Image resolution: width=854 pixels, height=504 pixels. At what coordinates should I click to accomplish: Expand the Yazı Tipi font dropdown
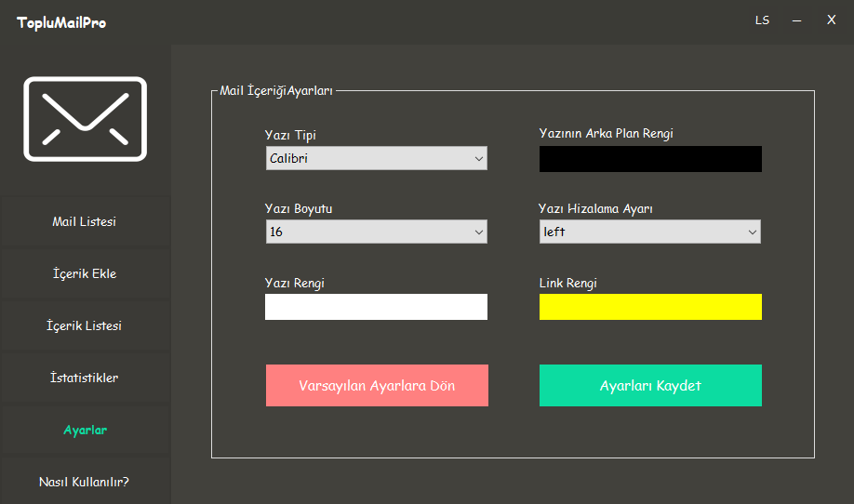click(376, 159)
